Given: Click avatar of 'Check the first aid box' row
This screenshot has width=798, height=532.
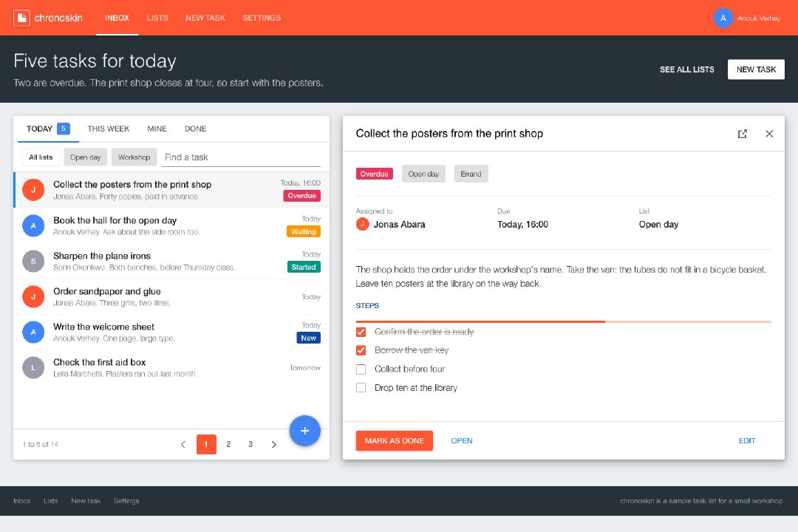Looking at the screenshot, I should pos(33,367).
